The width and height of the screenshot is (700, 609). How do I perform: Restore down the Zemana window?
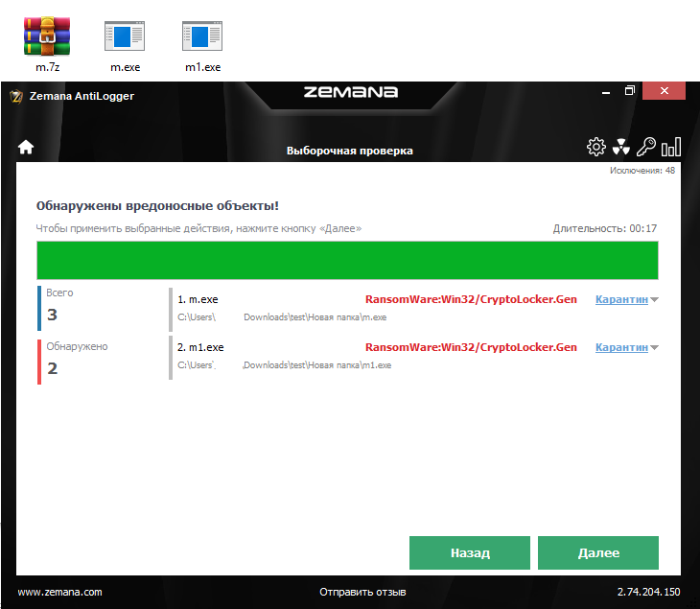[x=629, y=91]
